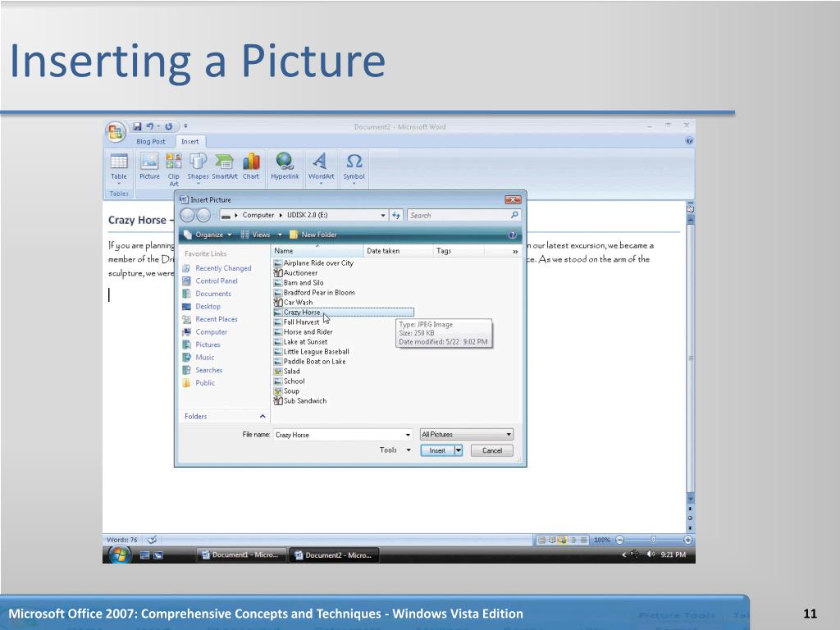
Task: Switch to the Blog Post tab
Action: [x=150, y=142]
